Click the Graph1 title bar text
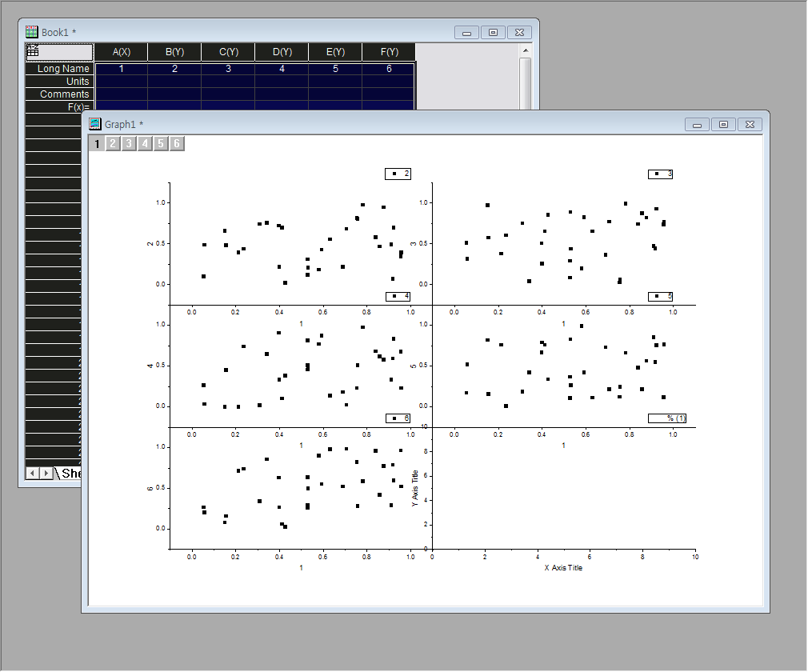808x672 pixels. click(x=124, y=124)
